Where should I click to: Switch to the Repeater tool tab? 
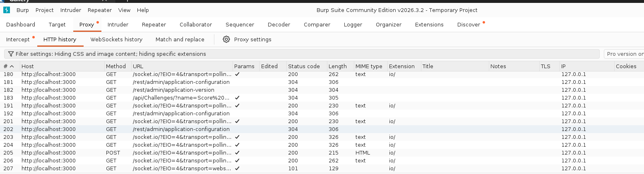154,24
